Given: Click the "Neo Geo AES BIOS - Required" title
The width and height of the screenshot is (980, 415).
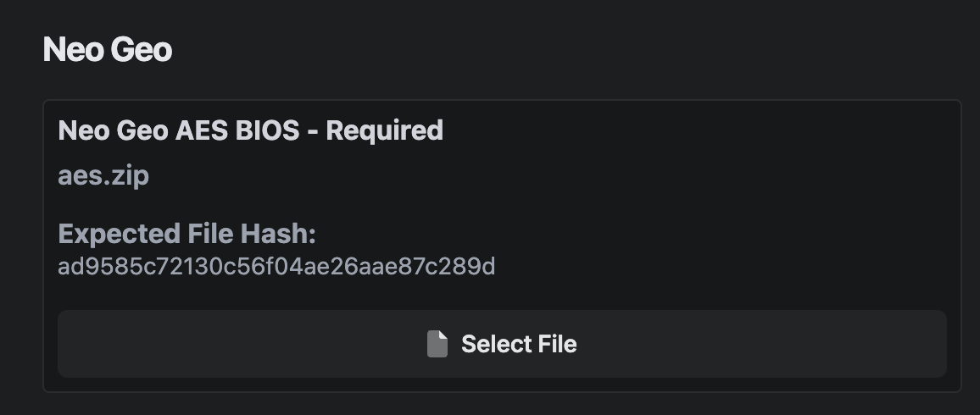Looking at the screenshot, I should point(250,130).
